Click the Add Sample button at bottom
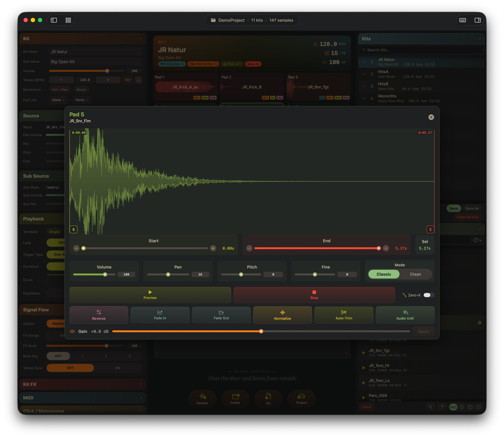This screenshot has height=438, width=504. coord(202,399)
